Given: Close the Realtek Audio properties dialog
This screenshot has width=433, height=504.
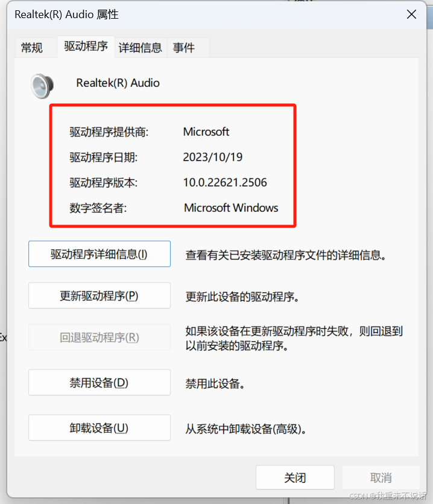Looking at the screenshot, I should (x=411, y=14).
